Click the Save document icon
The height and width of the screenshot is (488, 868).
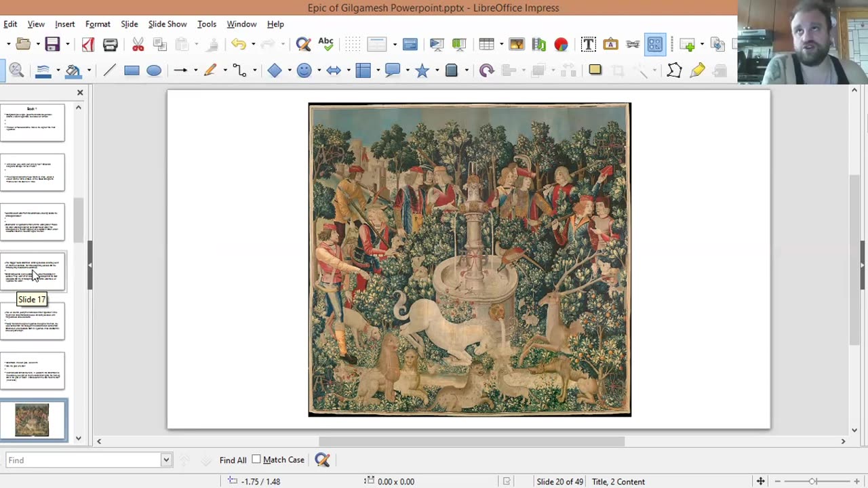tap(52, 45)
